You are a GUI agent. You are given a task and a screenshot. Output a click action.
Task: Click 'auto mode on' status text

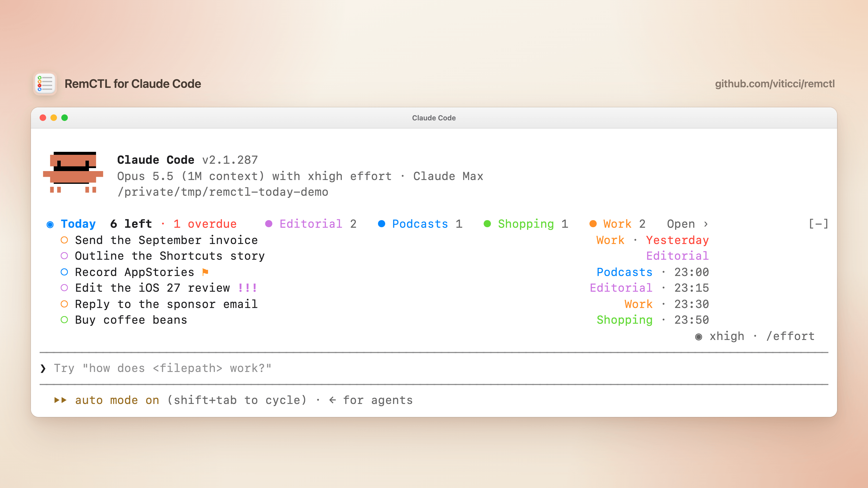117,400
